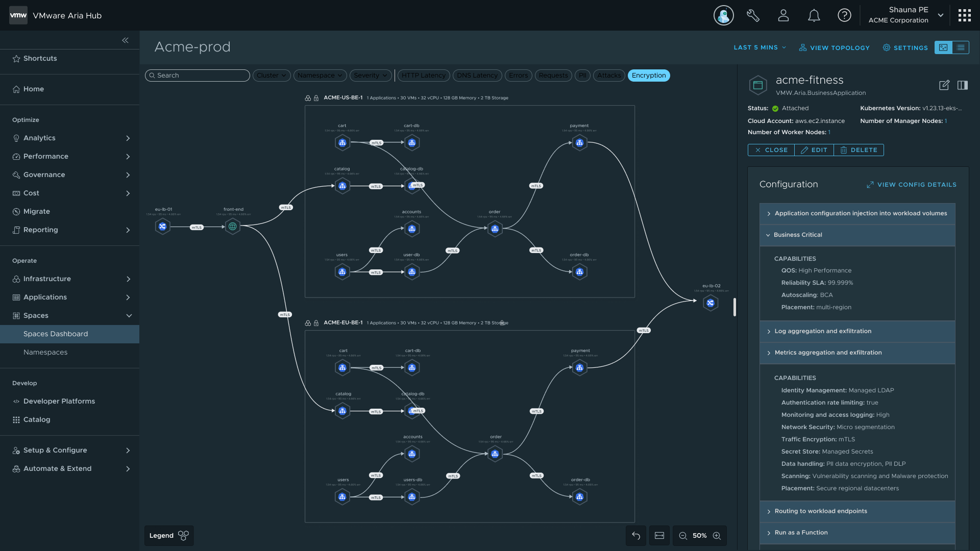Open the VMware Aria assistant avatar
The height and width of the screenshot is (551, 980).
coord(723,15)
